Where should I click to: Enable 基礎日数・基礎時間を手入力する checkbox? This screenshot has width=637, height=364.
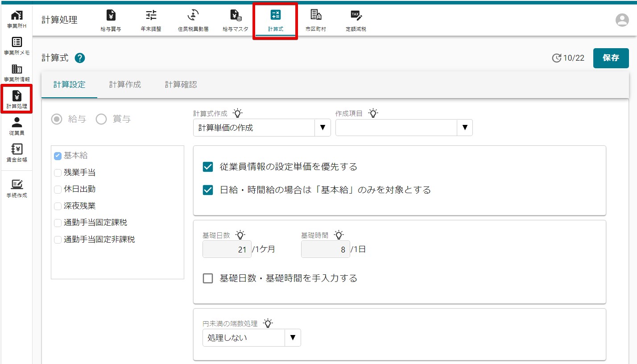coord(208,278)
